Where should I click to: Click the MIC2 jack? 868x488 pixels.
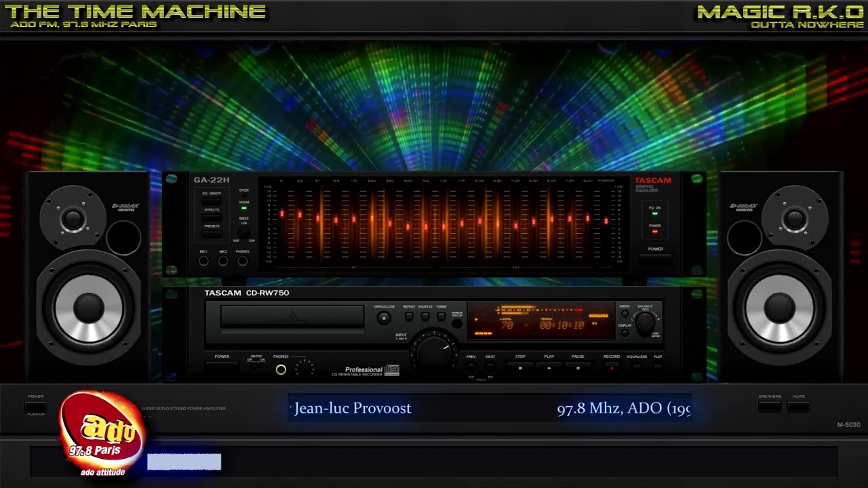pyautogui.click(x=223, y=261)
